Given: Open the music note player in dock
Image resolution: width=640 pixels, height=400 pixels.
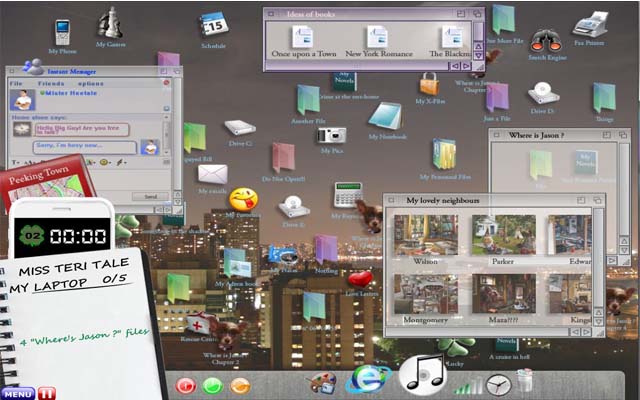Looking at the screenshot, I should point(422,374).
